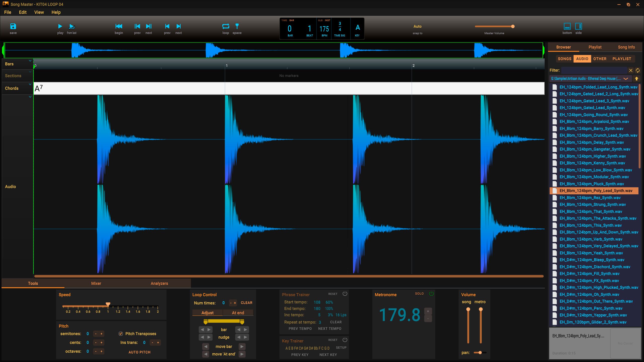Go to previous bar icon next to begin

coord(137,26)
